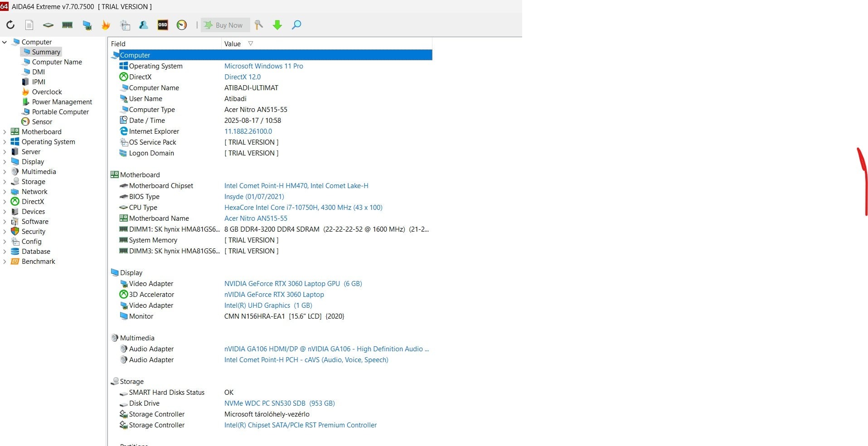868x446 pixels.
Task: Sort by the Field column header
Action: pos(165,44)
